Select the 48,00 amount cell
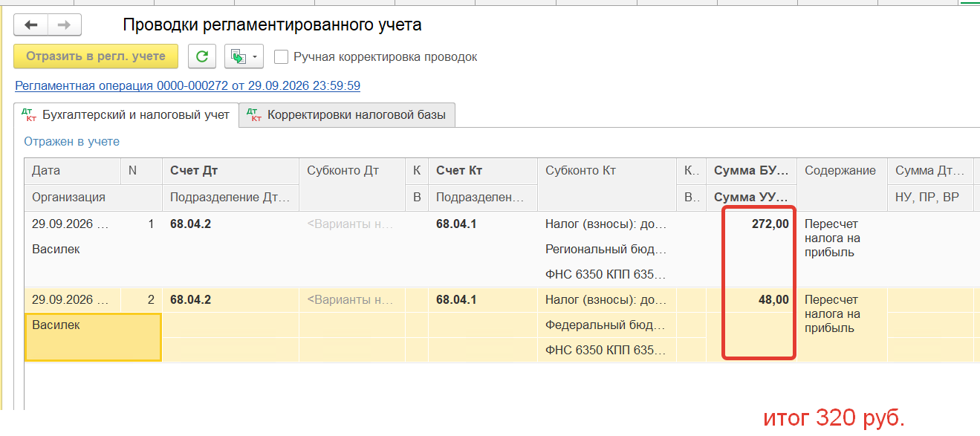This screenshot has height=436, width=980. (750, 300)
